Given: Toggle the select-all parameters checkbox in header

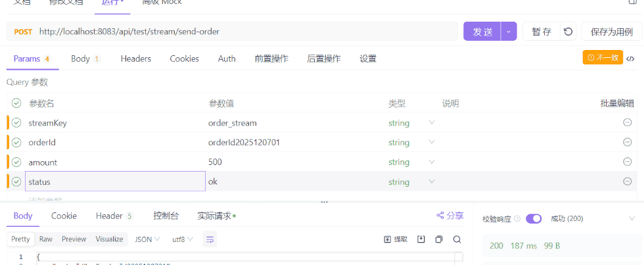Looking at the screenshot, I should pyautogui.click(x=16, y=103).
